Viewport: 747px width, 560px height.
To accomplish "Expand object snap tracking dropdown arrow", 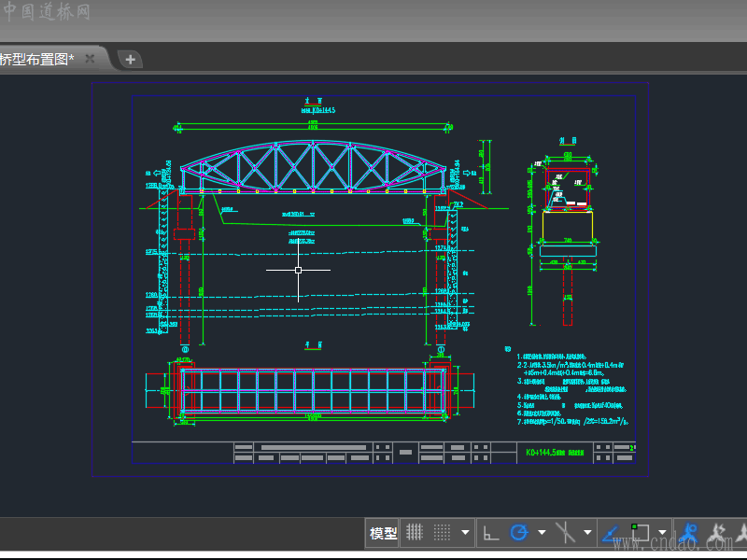I will [x=587, y=533].
